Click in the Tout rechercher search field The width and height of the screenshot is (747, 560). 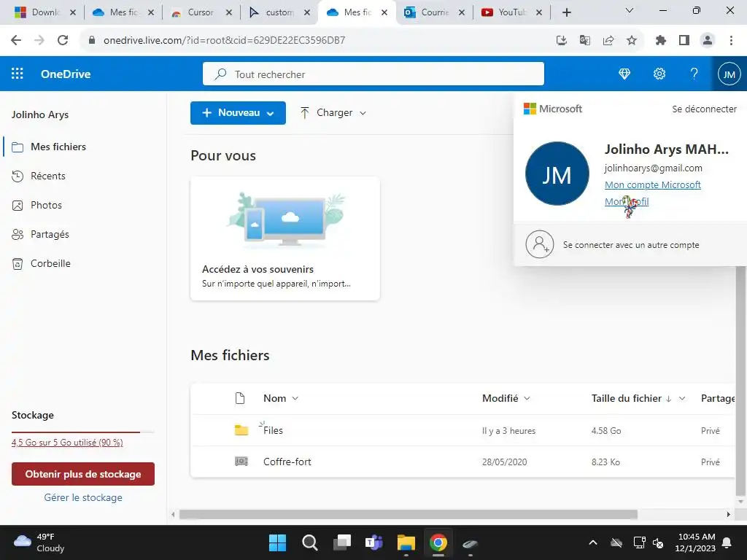(x=373, y=74)
